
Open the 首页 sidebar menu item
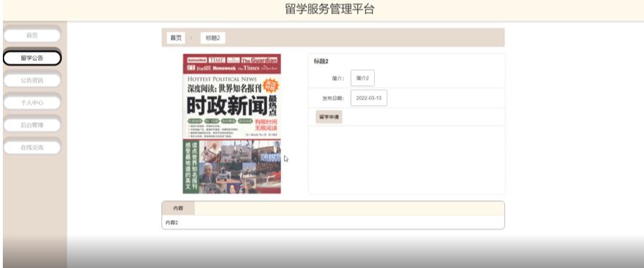coord(32,35)
